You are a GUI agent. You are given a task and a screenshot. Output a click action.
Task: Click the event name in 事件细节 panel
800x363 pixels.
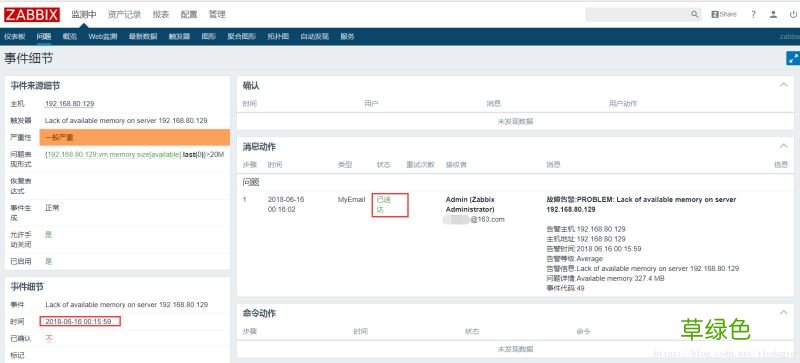pyautogui.click(x=127, y=304)
